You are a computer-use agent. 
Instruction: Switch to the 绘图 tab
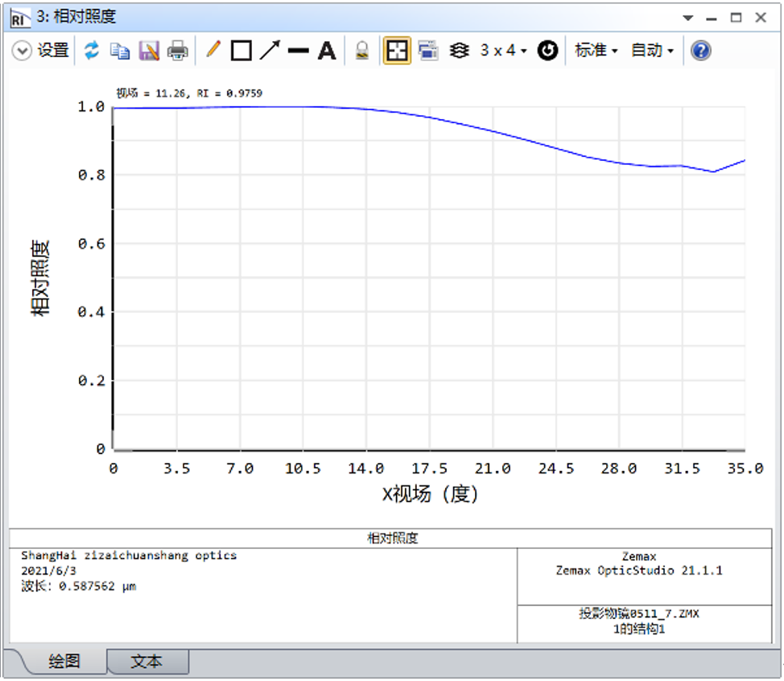click(64, 661)
